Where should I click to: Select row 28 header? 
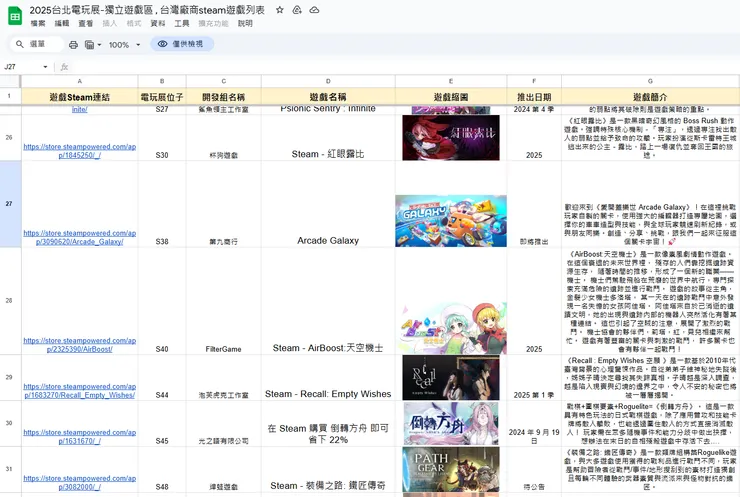9,301
